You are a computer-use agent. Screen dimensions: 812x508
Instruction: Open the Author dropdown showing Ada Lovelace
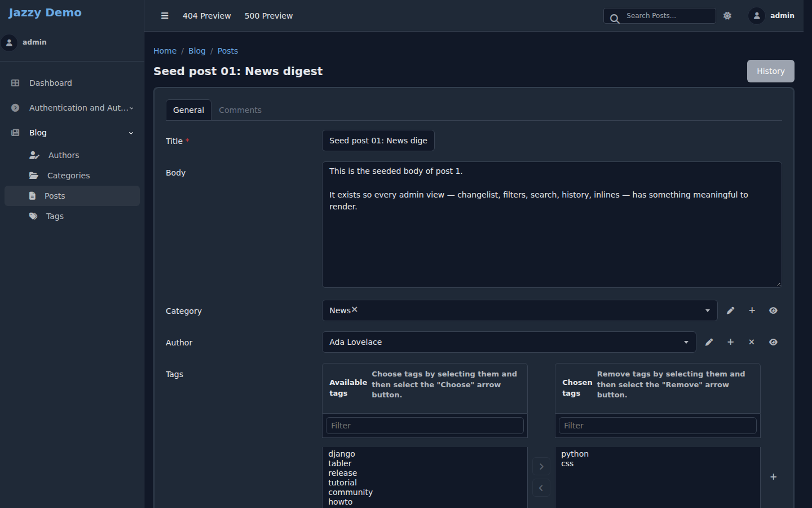click(509, 342)
